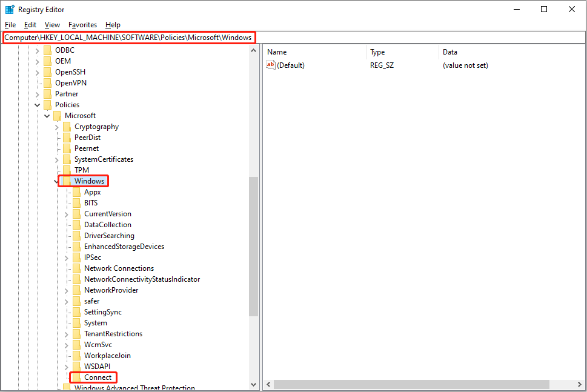
Task: Expand the Partner key
Action: tap(37, 95)
